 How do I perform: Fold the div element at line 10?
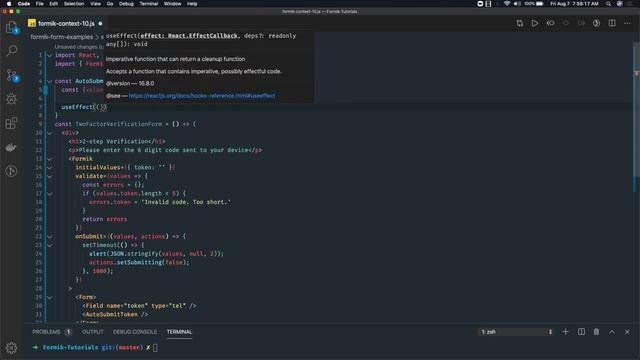(49, 133)
